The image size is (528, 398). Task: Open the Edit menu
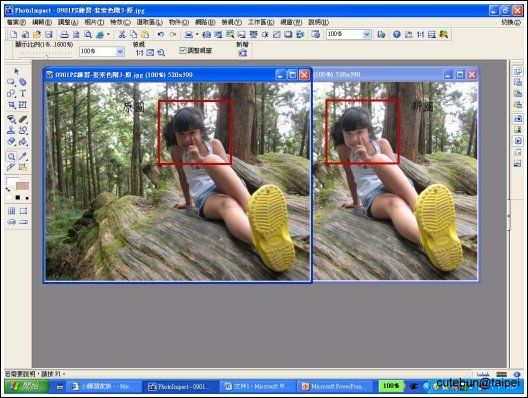[42, 22]
